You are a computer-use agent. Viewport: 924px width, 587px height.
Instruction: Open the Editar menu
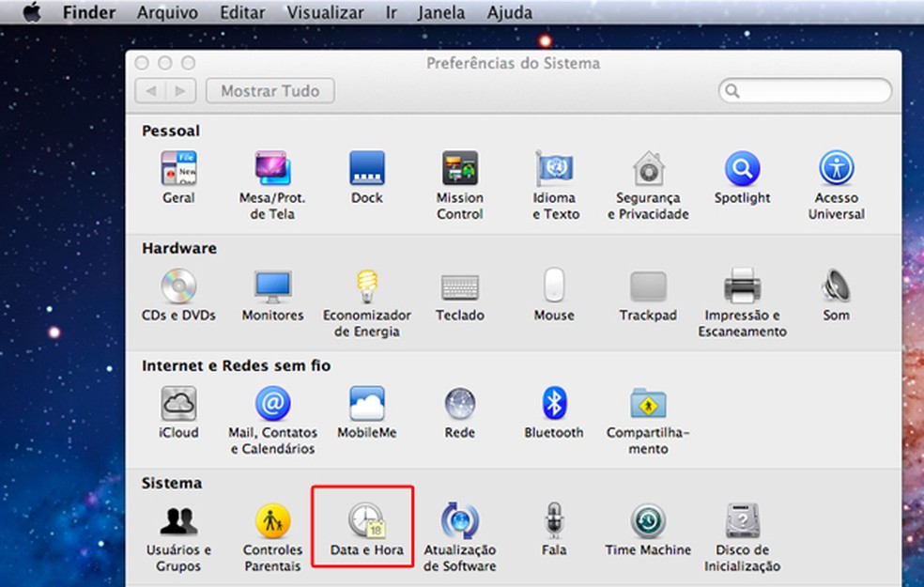(x=242, y=12)
